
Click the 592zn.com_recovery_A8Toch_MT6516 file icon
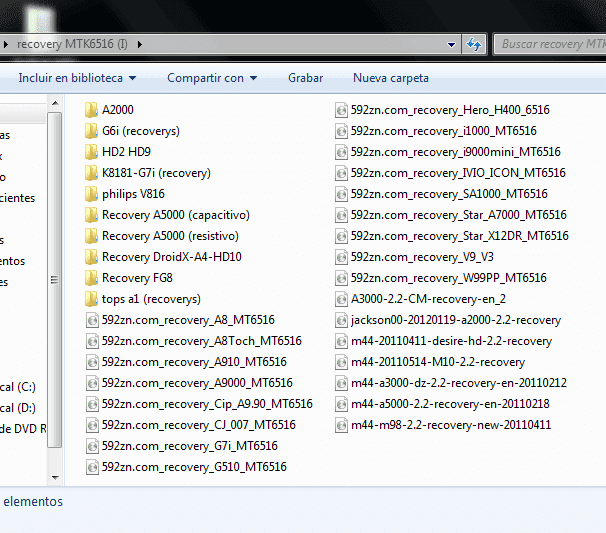click(92, 341)
